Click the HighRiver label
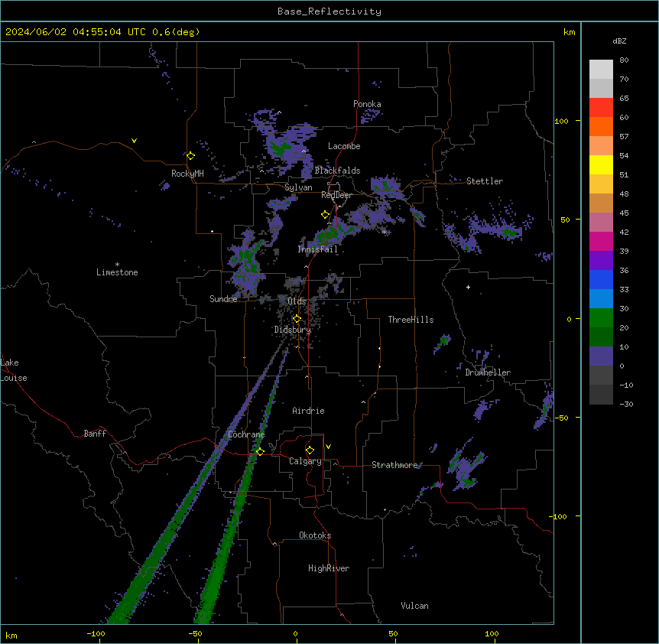 click(329, 568)
